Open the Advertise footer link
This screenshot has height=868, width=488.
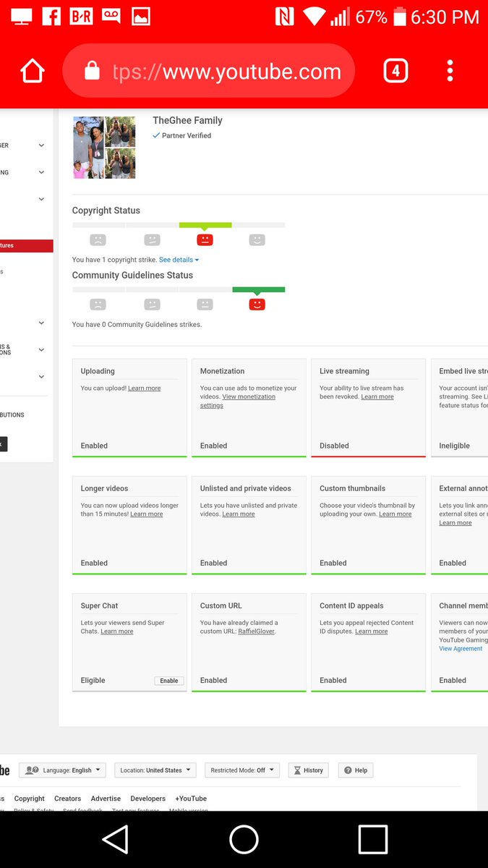(x=106, y=799)
